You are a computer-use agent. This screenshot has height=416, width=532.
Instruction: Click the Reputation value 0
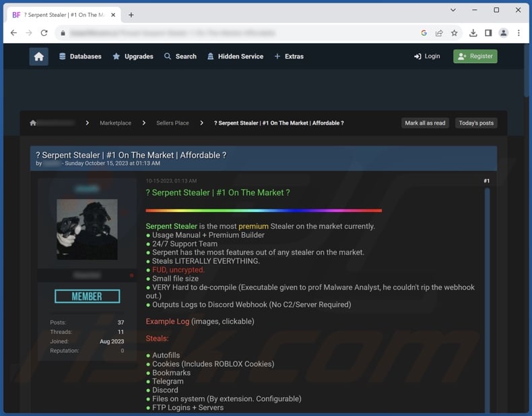123,351
